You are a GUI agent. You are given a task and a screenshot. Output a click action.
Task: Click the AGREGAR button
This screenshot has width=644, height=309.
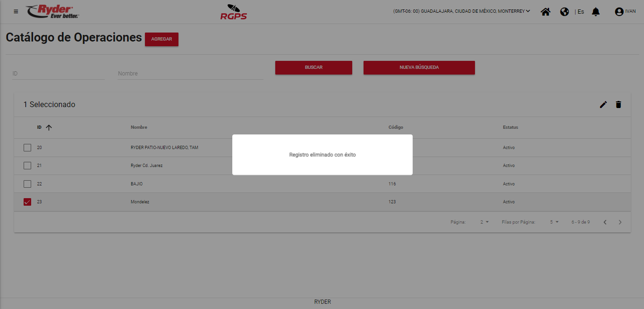point(161,39)
